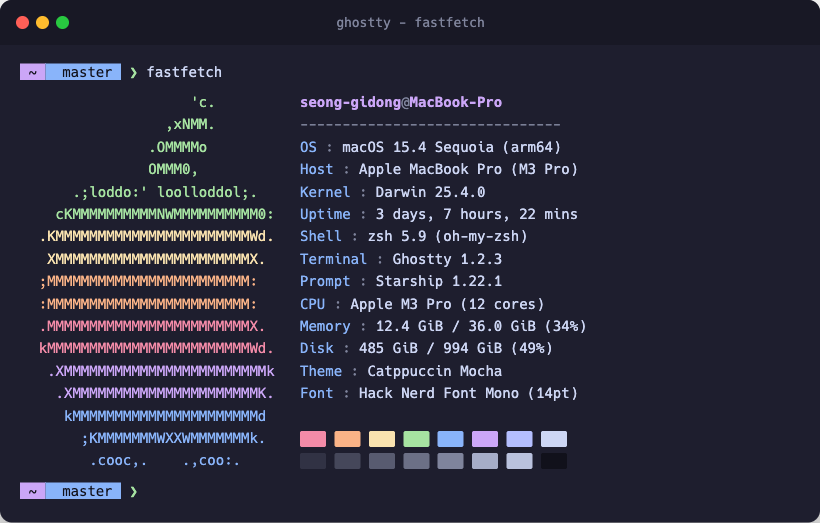The width and height of the screenshot is (820, 523).
Task: Click the green zoom window button
Action: point(62,22)
